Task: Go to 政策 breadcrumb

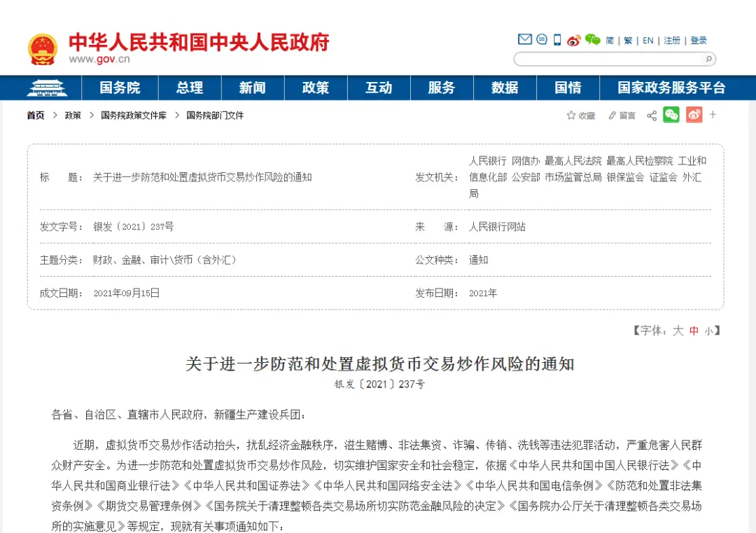Action: coord(73,116)
